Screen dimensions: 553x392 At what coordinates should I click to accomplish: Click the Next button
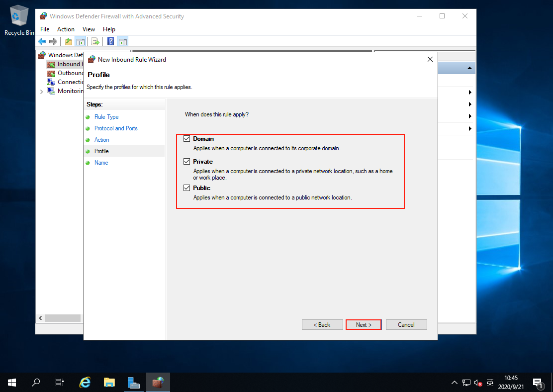364,325
